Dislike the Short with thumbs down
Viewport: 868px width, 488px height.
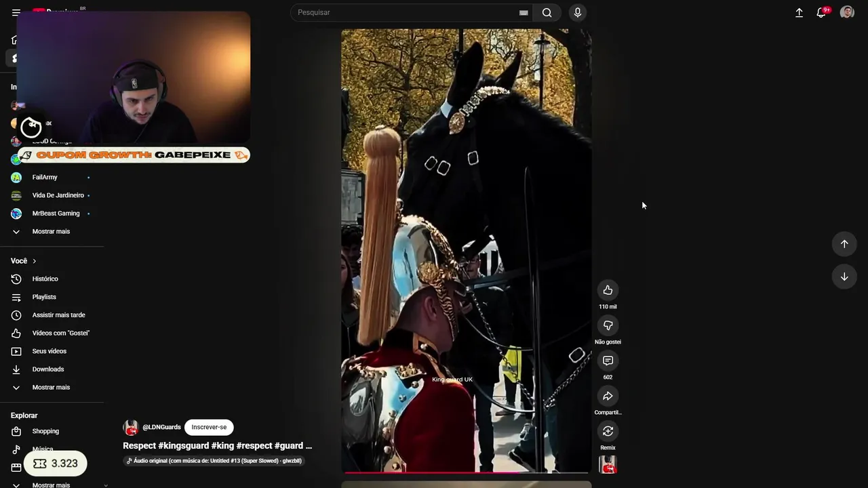click(x=608, y=325)
